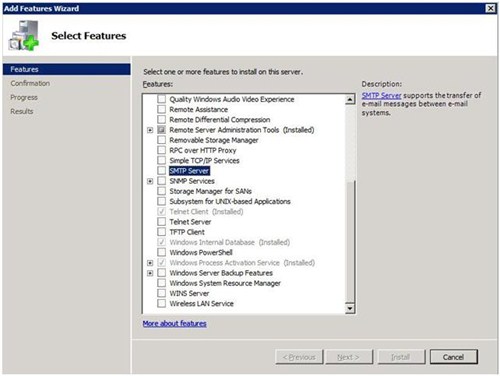
Task: Tick the Remote Assistance checkbox
Action: (162, 109)
